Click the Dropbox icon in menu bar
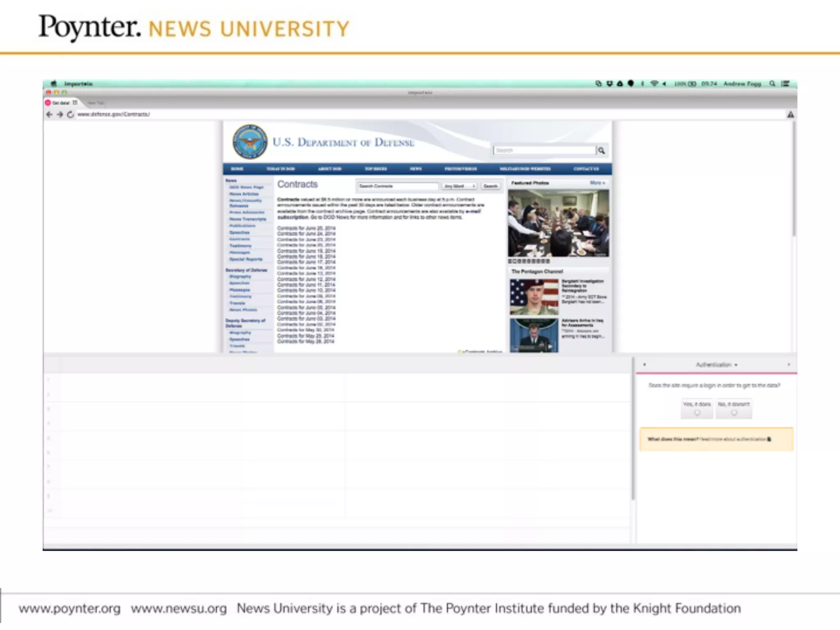 609,84
